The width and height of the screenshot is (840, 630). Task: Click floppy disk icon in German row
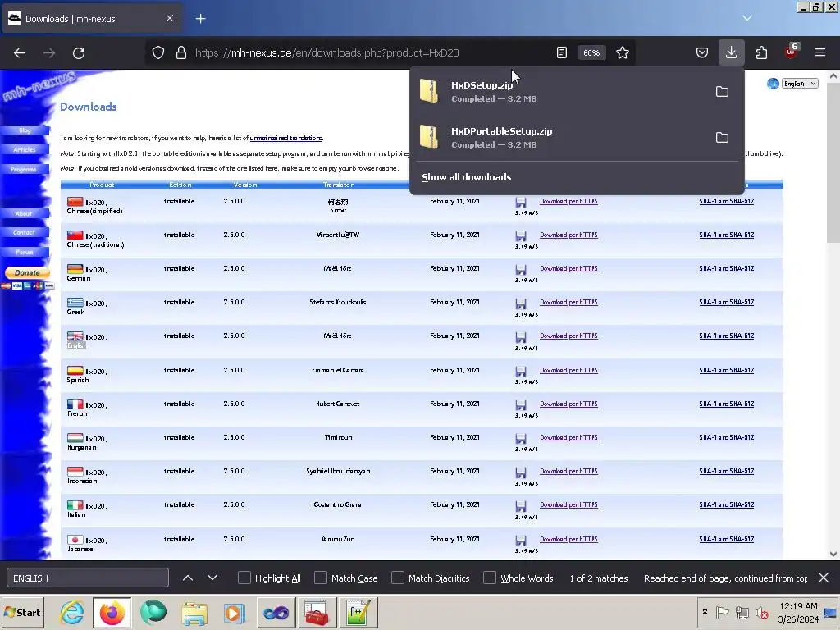pos(521,269)
